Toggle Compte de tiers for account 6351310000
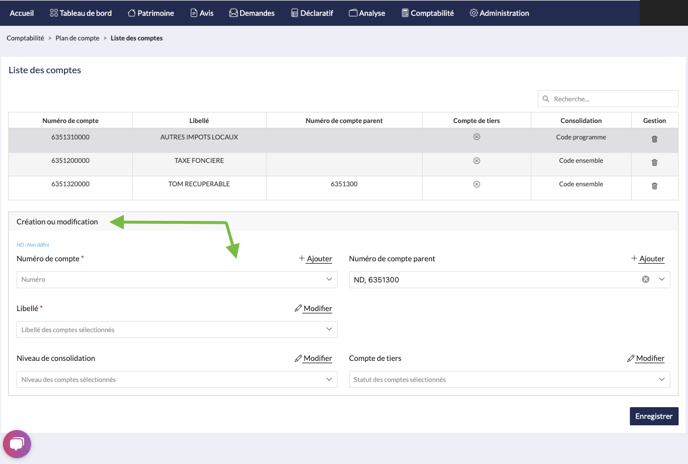The width and height of the screenshot is (688, 464). coord(476,137)
